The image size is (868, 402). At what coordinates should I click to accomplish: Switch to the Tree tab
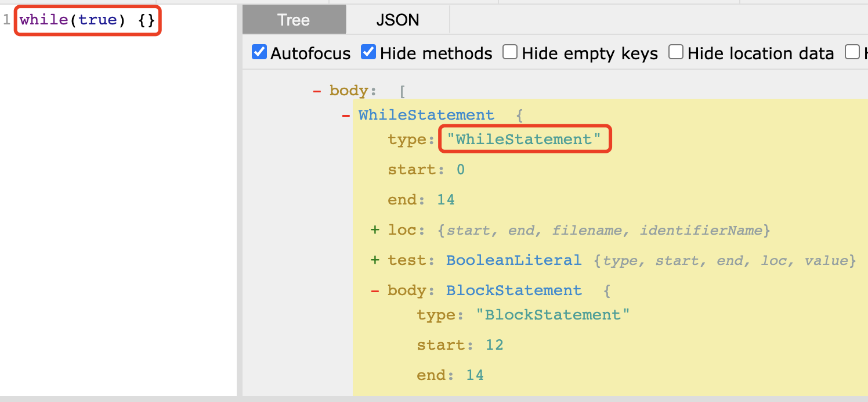(294, 20)
